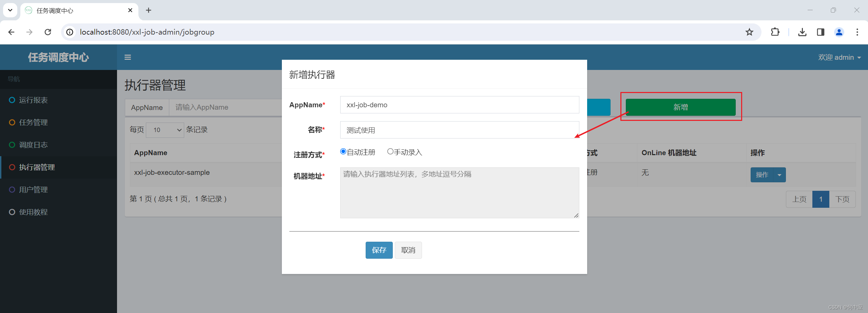This screenshot has width=868, height=313.
Task: Toggle the sidebar hamburger menu
Action: point(128,57)
